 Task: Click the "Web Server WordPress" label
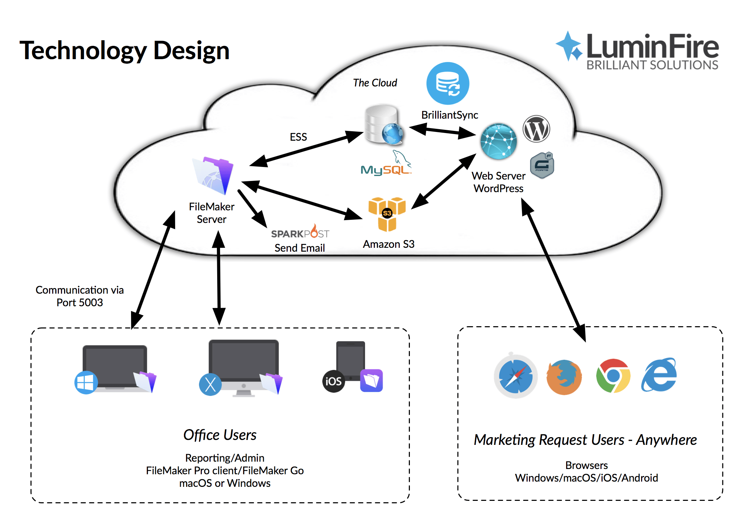(x=499, y=182)
